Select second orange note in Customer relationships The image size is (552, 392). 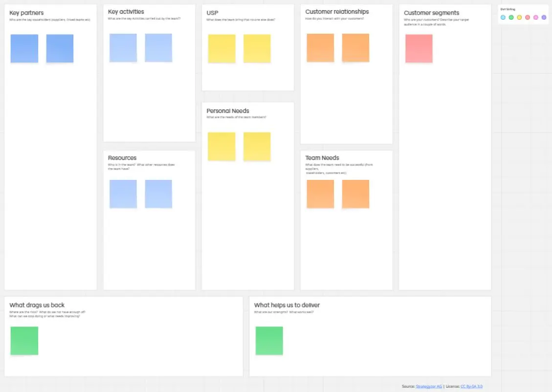pyautogui.click(x=355, y=48)
